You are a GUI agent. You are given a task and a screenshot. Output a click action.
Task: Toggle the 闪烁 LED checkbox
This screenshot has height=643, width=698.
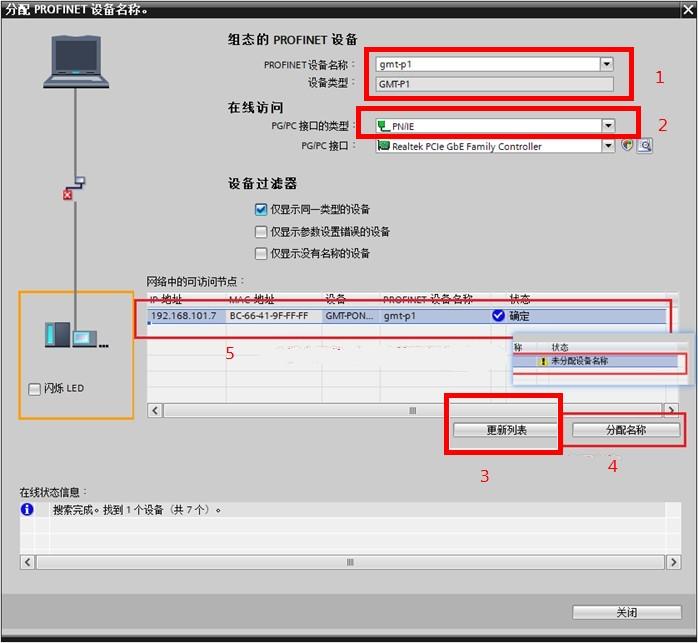tap(35, 389)
